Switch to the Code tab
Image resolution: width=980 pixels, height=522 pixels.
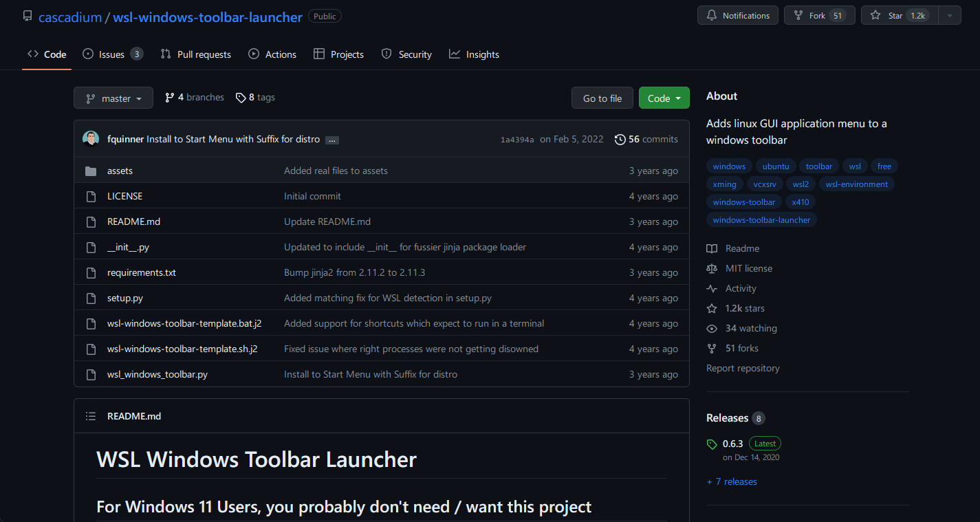(47, 54)
